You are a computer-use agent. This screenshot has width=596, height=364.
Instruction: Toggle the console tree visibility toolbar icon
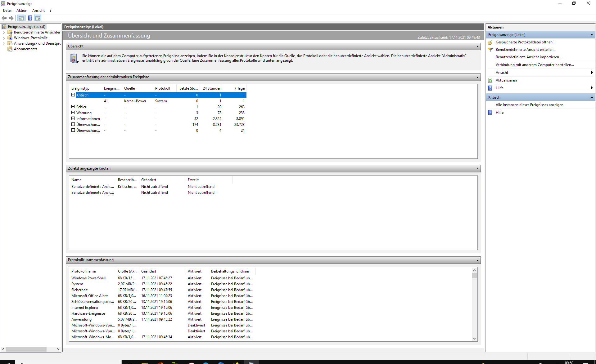coord(21,18)
